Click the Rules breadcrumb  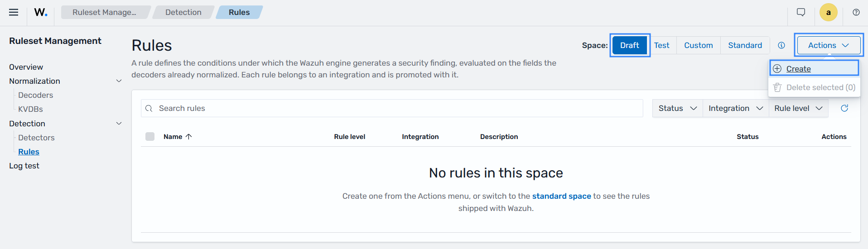click(239, 12)
